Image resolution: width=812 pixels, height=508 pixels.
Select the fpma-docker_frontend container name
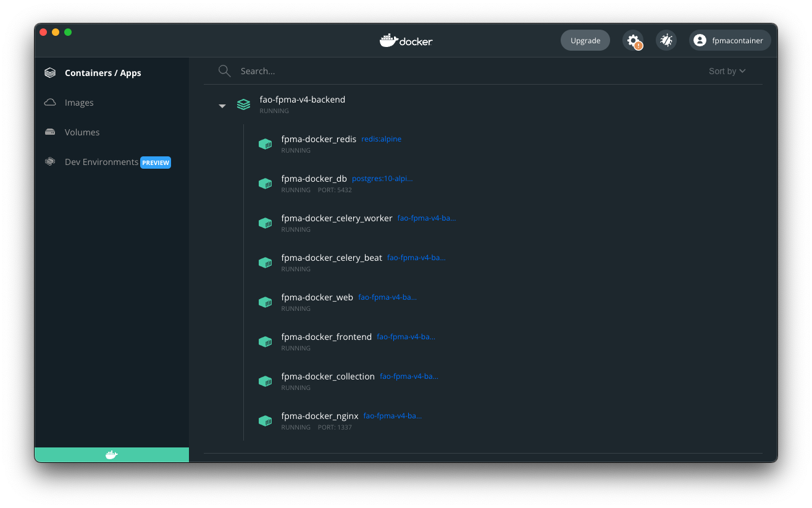tap(327, 337)
